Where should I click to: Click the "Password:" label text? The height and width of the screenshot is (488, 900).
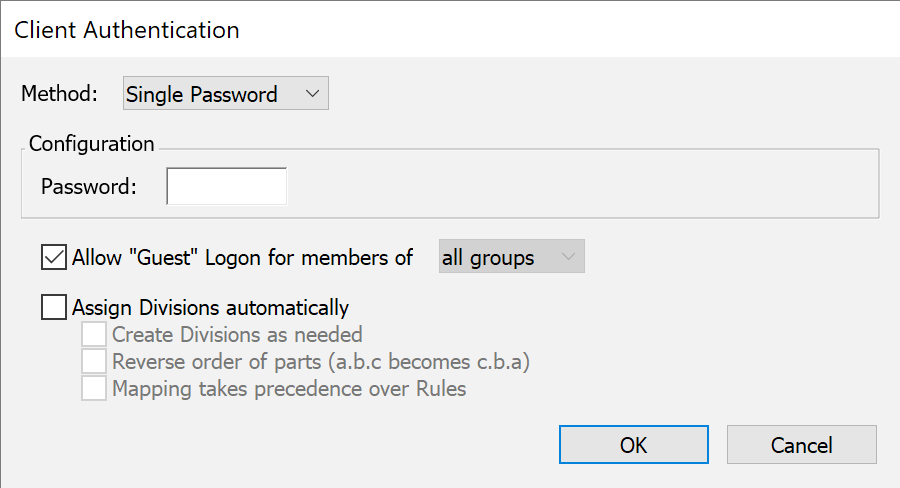click(89, 186)
